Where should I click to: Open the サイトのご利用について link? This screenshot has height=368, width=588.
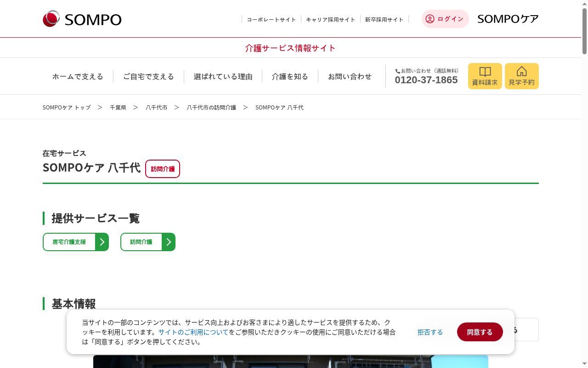[193, 332]
